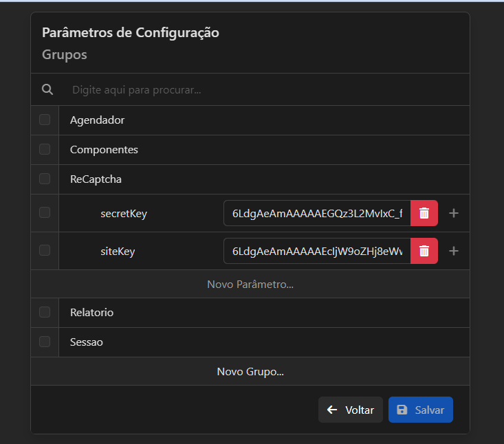Expand the Sessao group
Screen dimensions: 504x444
tap(264, 342)
